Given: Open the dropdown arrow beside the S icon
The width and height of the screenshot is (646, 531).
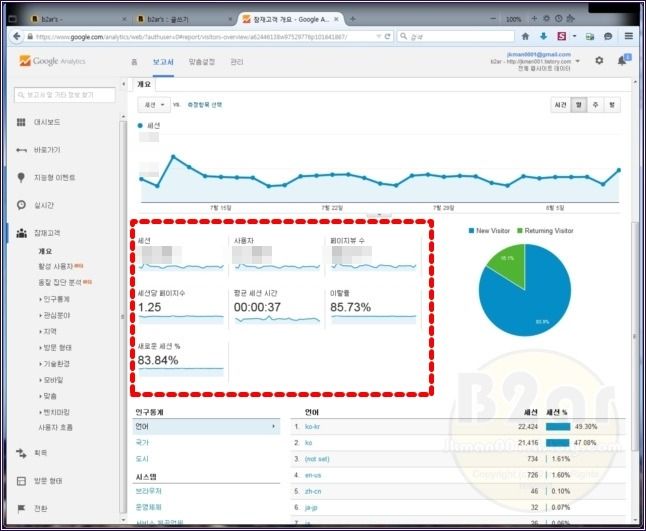Looking at the screenshot, I should 575,36.
